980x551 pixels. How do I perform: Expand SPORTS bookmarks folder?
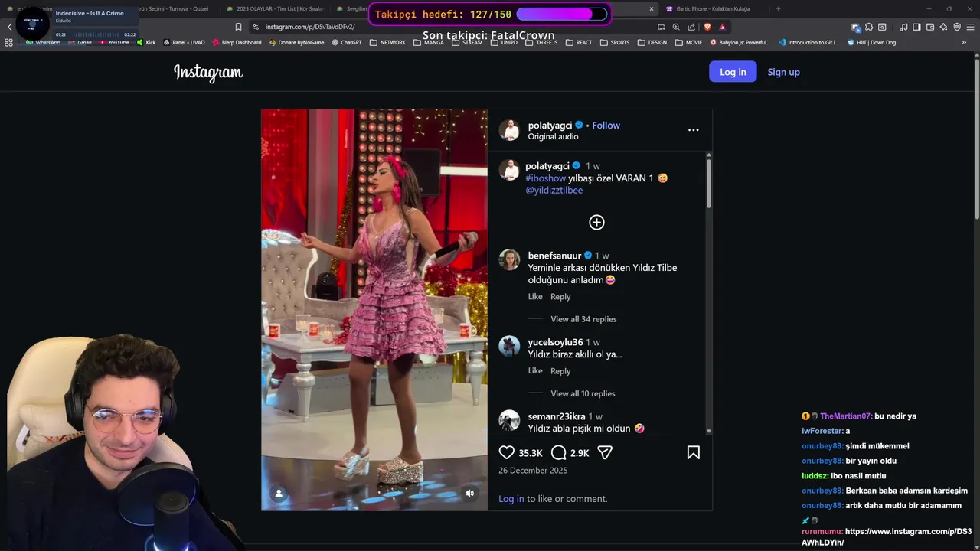click(615, 43)
